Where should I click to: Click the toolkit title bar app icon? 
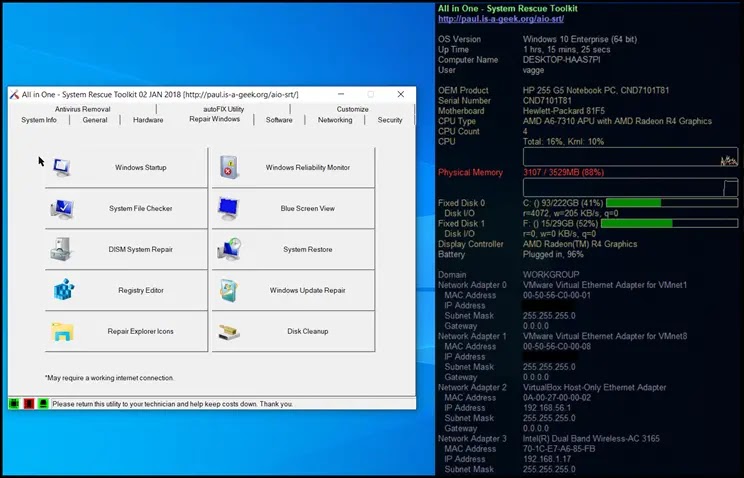[14, 94]
